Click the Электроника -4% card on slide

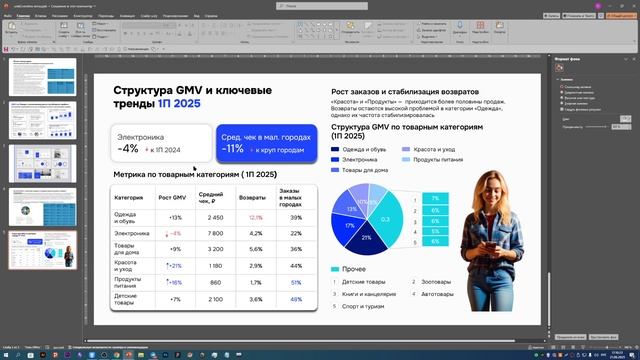(161, 143)
